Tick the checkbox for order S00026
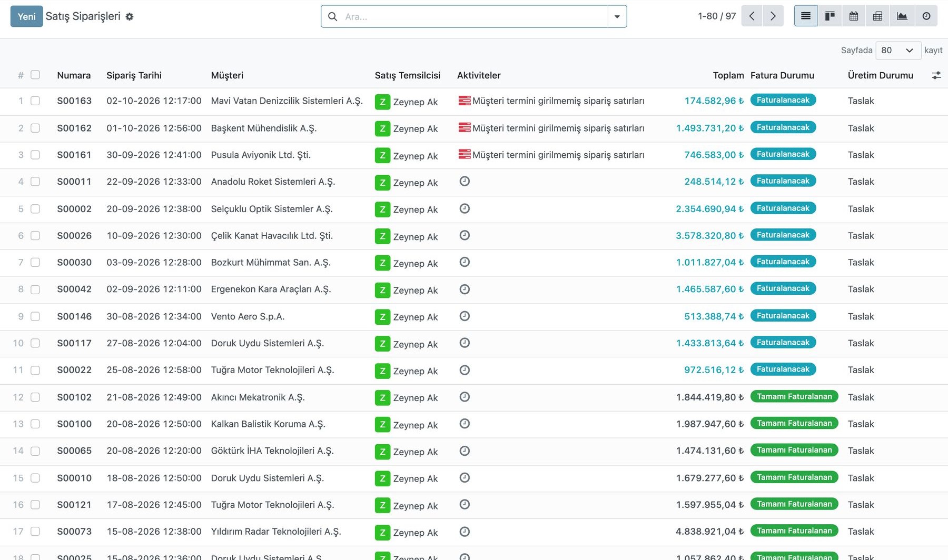The width and height of the screenshot is (948, 560). (35, 235)
